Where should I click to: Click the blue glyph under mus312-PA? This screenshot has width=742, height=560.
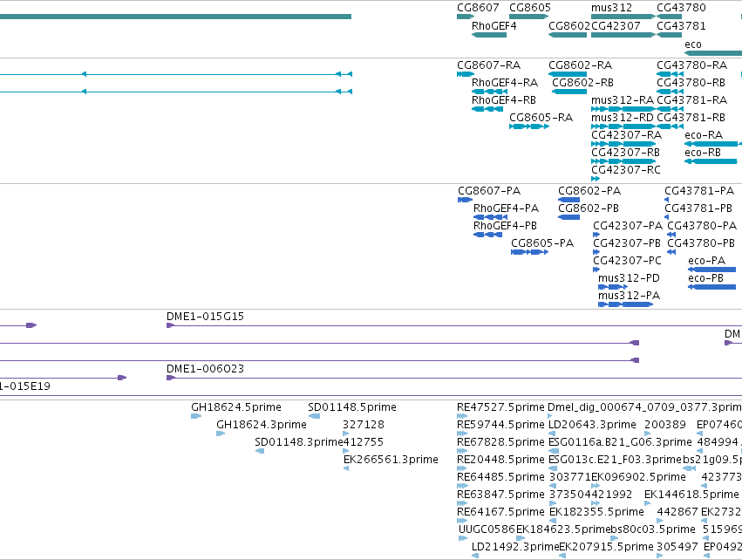coord(625,304)
